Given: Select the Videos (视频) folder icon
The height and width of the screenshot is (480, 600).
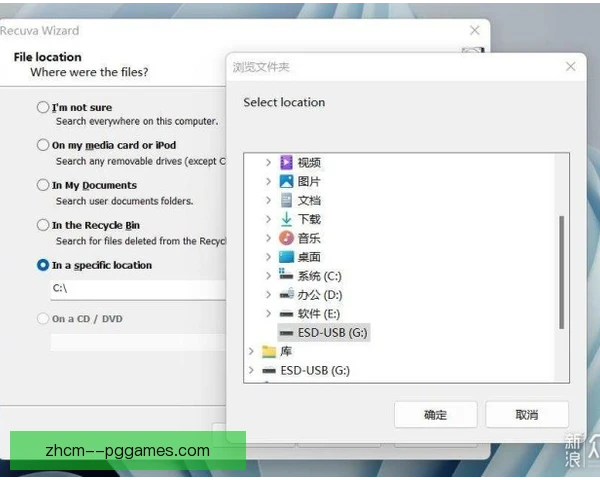Looking at the screenshot, I should [x=286, y=162].
